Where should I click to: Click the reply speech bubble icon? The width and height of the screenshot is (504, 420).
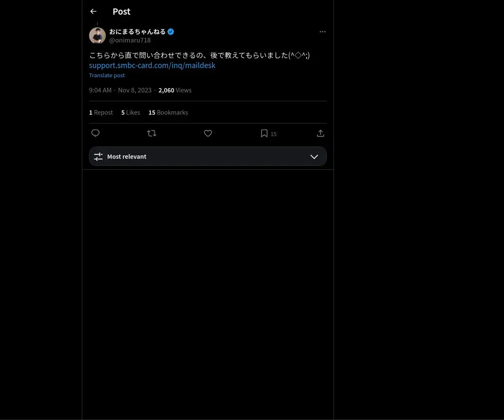95,134
